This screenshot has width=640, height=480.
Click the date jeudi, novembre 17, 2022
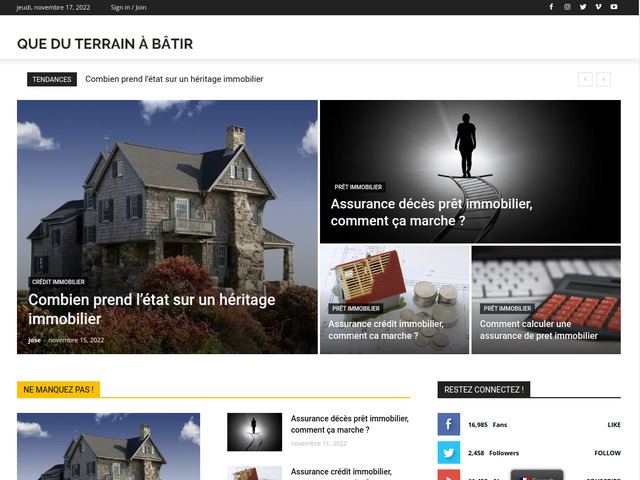click(x=53, y=7)
